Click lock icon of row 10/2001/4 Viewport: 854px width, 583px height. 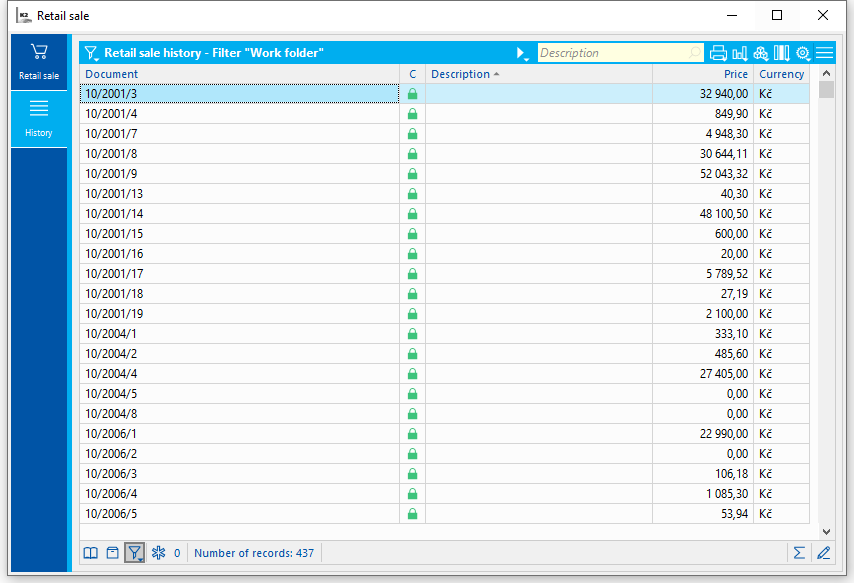click(x=412, y=114)
